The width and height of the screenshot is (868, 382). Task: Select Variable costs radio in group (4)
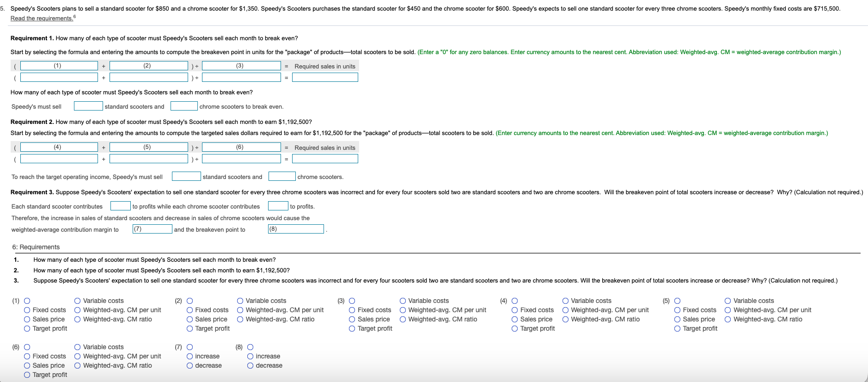pos(566,301)
